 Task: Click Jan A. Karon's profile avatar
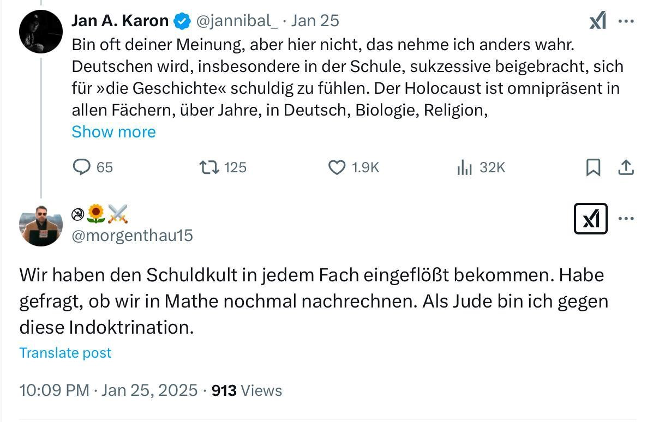(x=40, y=31)
